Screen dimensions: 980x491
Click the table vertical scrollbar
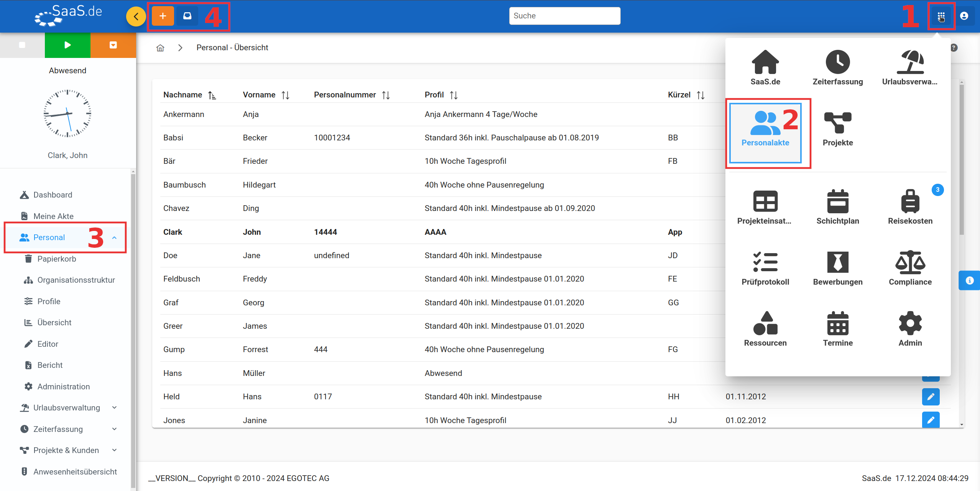pyautogui.click(x=961, y=159)
